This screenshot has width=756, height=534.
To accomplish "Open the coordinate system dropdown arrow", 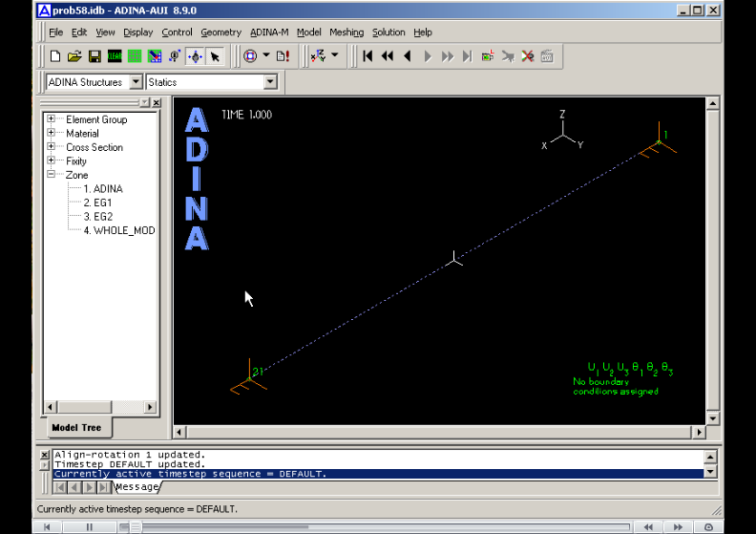I will click(x=335, y=55).
